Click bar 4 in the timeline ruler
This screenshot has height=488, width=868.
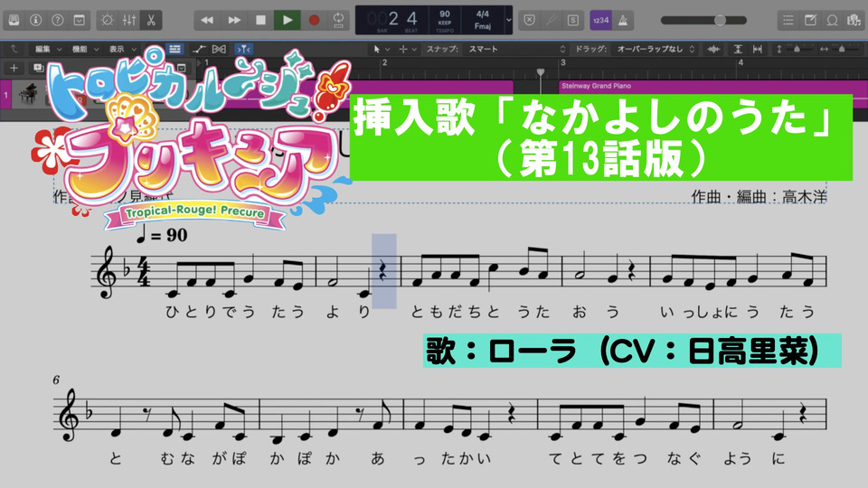(x=741, y=62)
